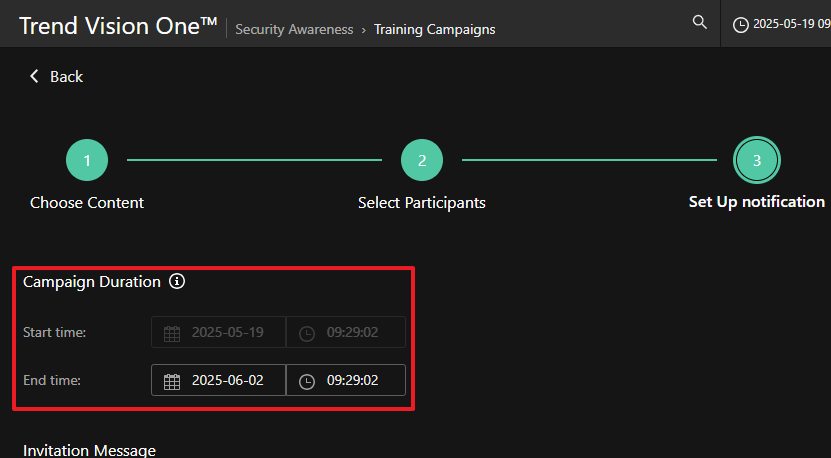Click the Start time clock icon

pos(307,333)
